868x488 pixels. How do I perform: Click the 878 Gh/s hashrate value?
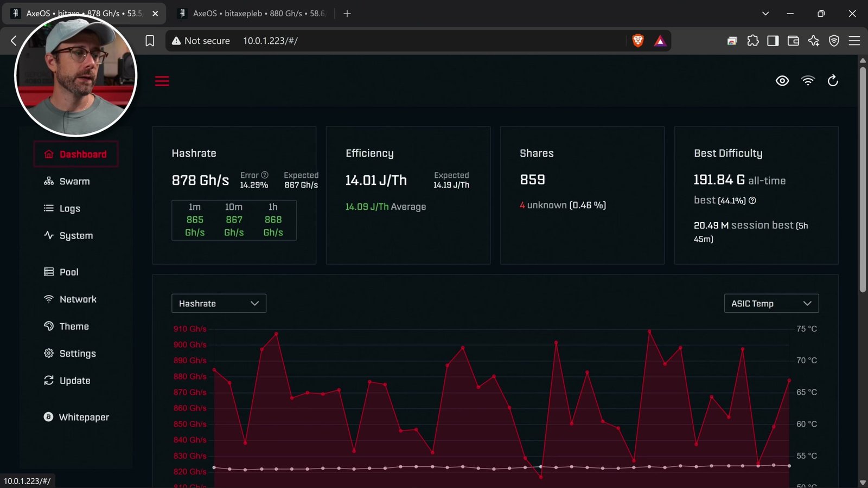(x=200, y=180)
